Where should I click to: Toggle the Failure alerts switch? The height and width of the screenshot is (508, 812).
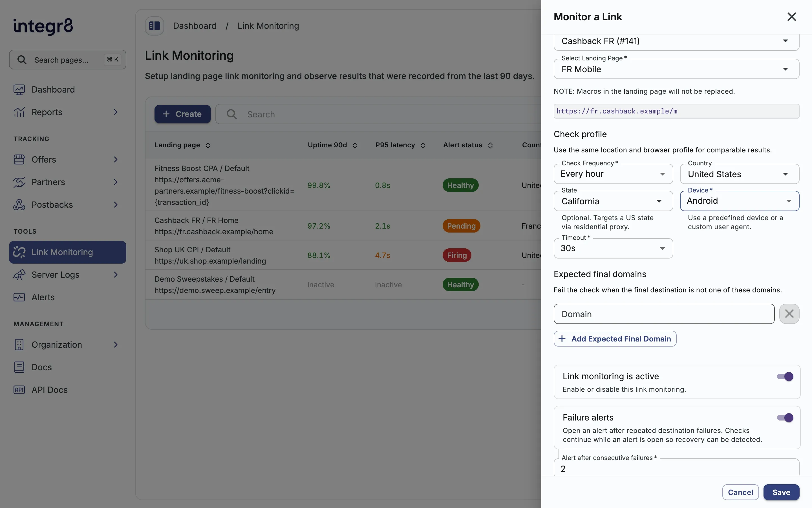pos(785,418)
